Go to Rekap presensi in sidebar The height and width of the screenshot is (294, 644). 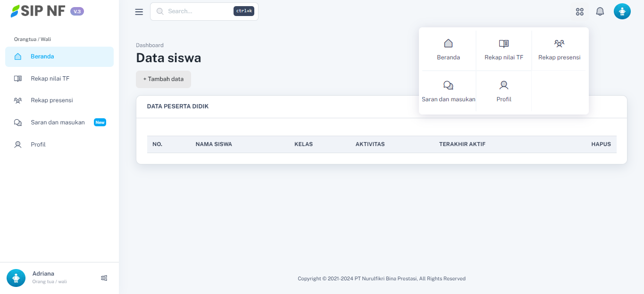pos(52,100)
